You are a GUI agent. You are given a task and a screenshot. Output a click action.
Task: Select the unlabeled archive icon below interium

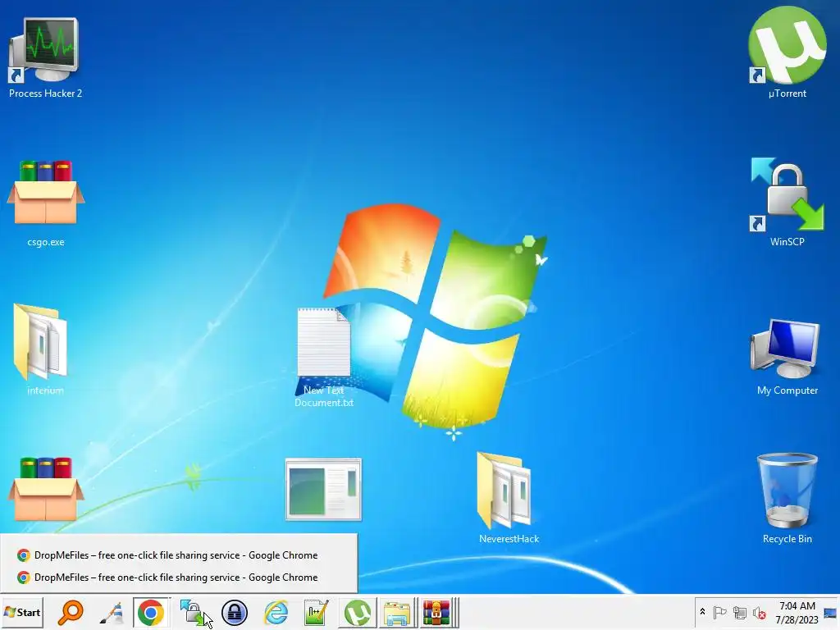(46, 489)
